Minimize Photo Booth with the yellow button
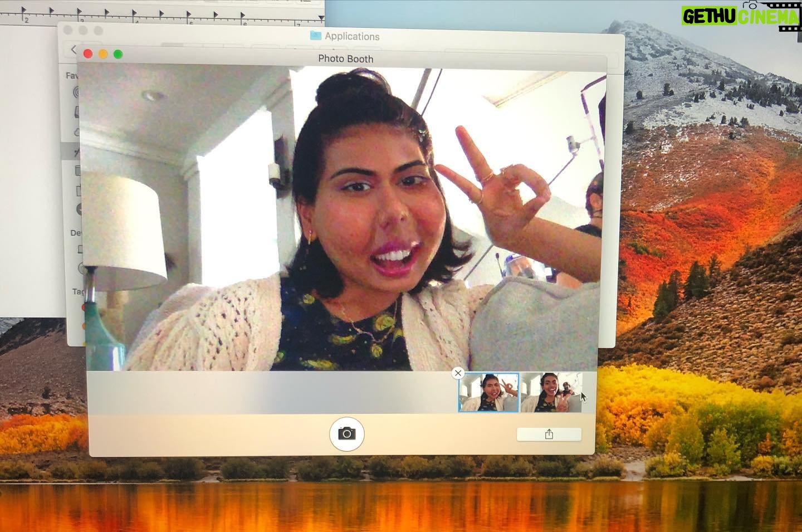Viewport: 802px width, 532px height. pyautogui.click(x=102, y=54)
